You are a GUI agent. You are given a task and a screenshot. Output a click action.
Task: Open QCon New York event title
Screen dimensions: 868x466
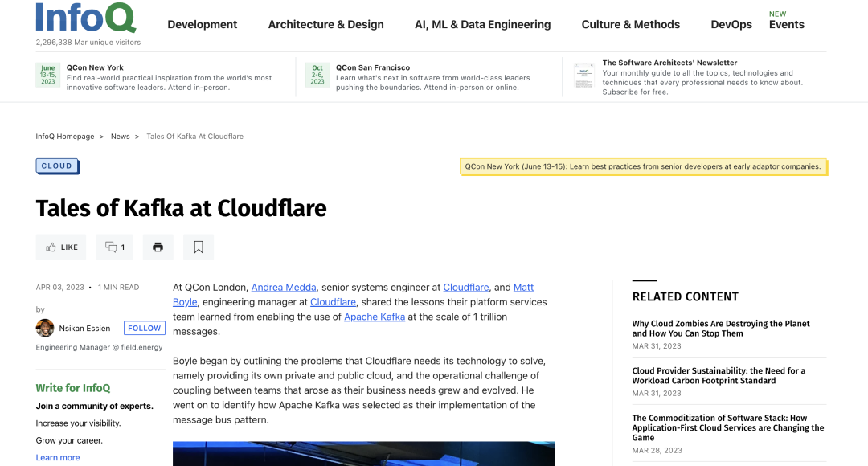95,67
